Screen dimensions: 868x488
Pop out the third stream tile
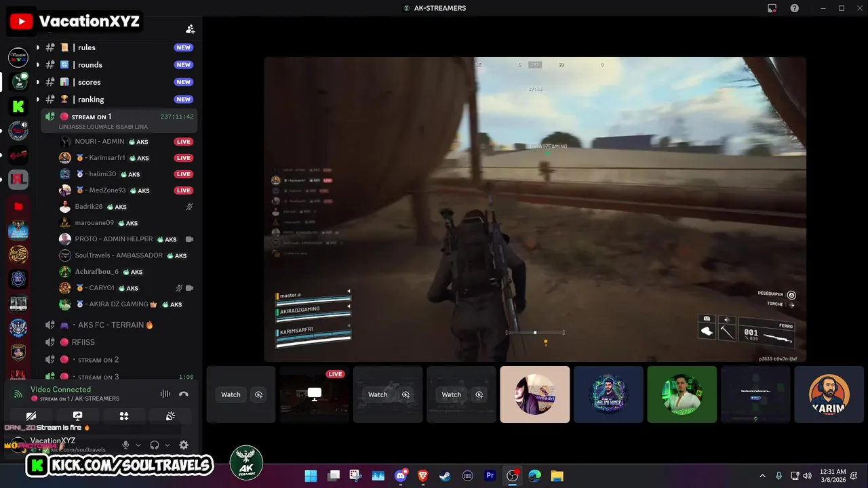tap(406, 394)
